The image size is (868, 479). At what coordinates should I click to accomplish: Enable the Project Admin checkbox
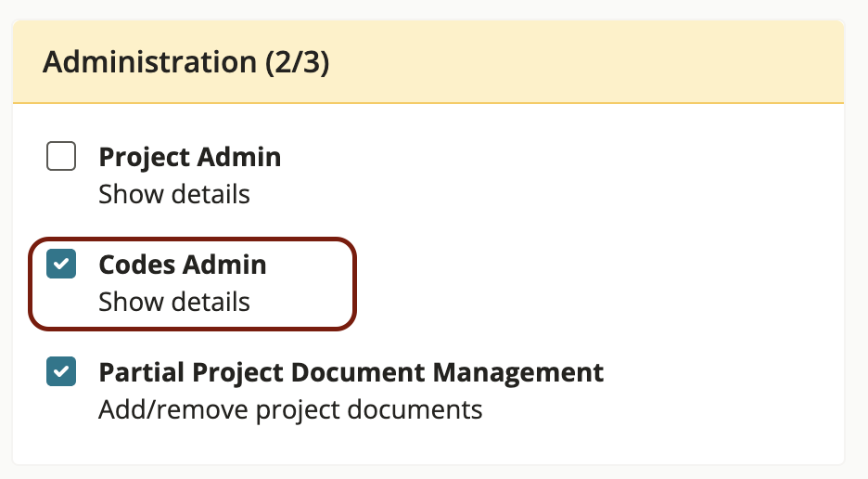(61, 157)
